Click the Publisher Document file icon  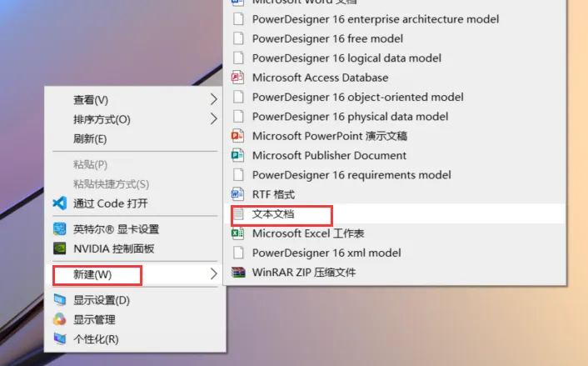click(x=237, y=155)
